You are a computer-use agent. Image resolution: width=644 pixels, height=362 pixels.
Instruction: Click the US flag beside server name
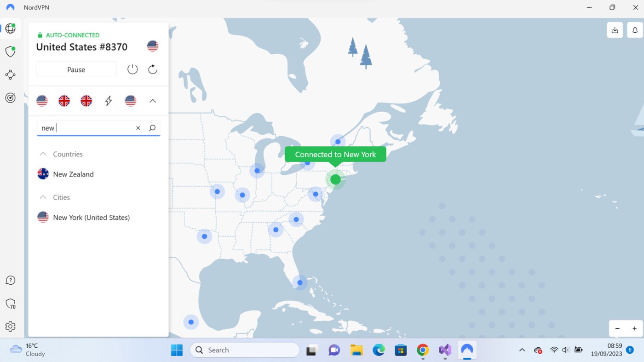(153, 46)
